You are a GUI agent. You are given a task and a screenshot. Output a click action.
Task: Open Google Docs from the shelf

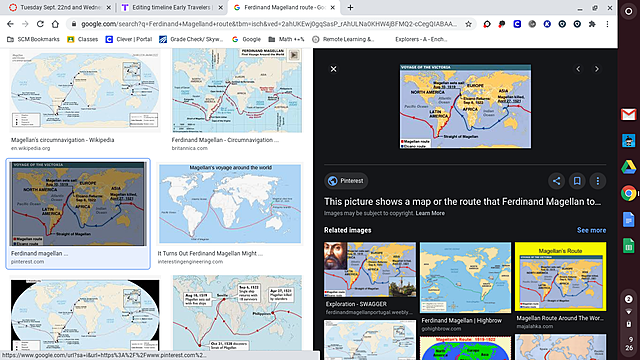point(629,220)
